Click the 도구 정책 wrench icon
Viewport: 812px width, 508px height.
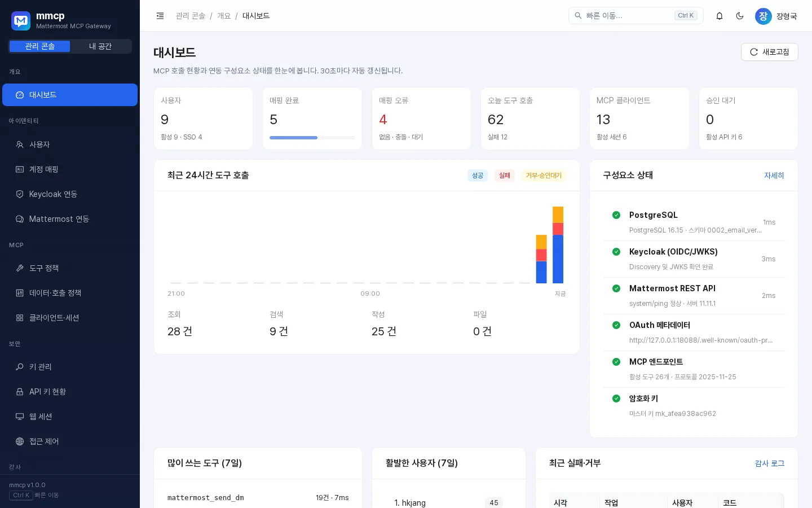pyautogui.click(x=20, y=268)
